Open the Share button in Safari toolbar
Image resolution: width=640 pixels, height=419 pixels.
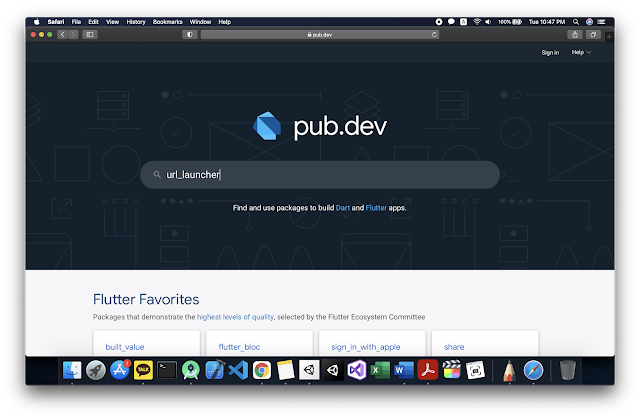pos(575,35)
